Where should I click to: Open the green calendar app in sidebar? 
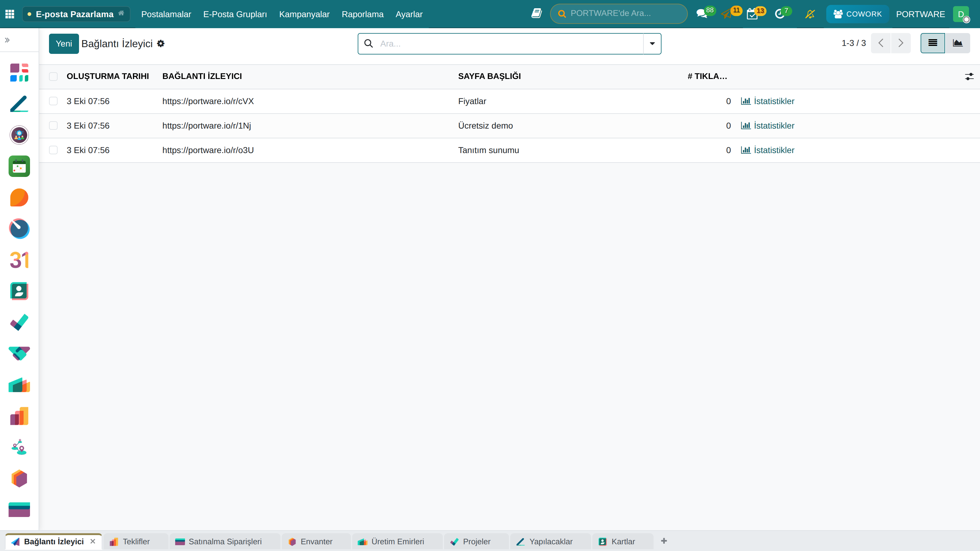pos(19,166)
